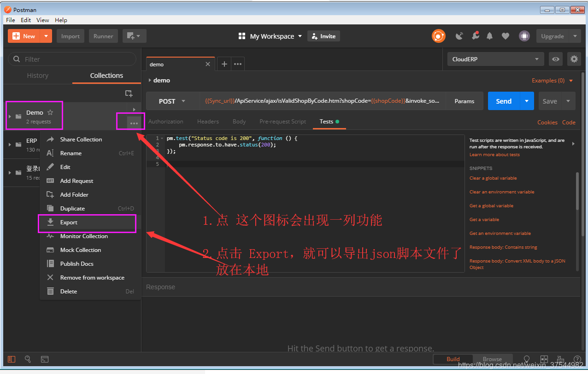Click the two-pane view icon in status bar

coord(544,359)
